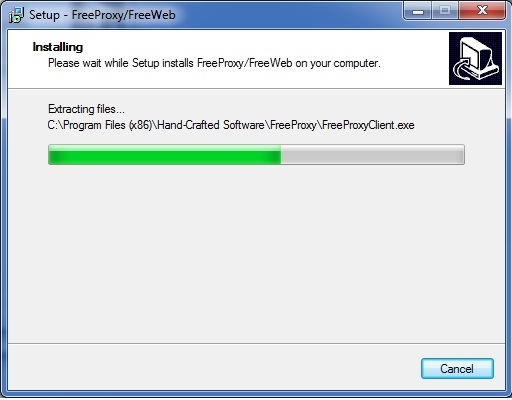Click "FreeProxy/FreeWeb" in the please-wait message
Viewport: 512px width, 400px height.
(x=245, y=63)
